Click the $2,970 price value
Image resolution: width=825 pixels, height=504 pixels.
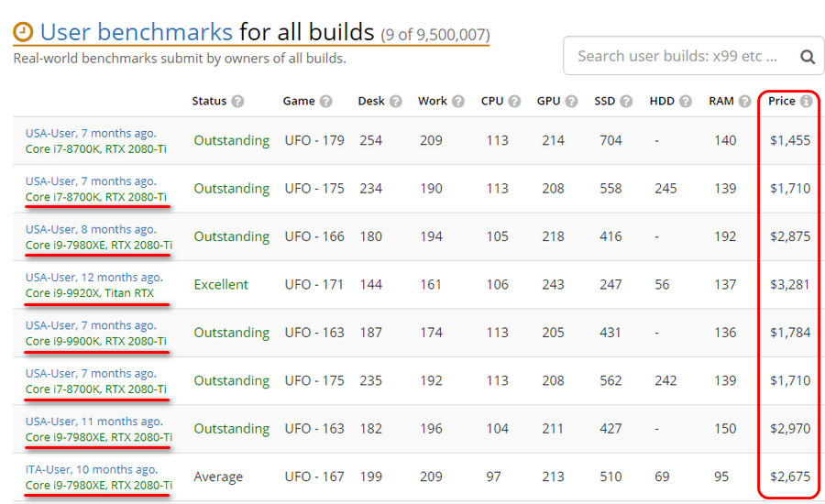[790, 429]
